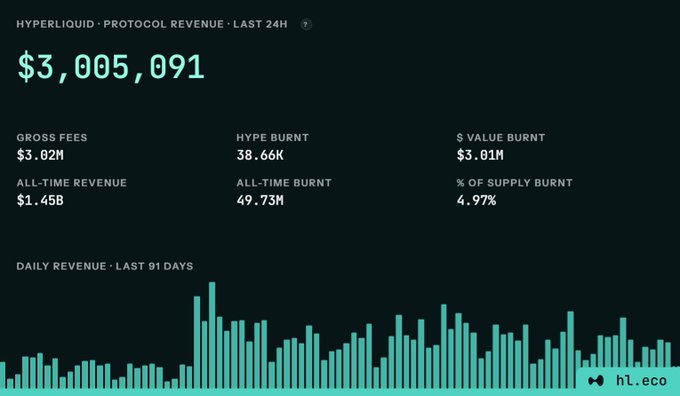This screenshot has height=396, width=680.
Task: Click the Hyperliquid Protocol Revenue Last 24H heading
Action: (x=152, y=24)
